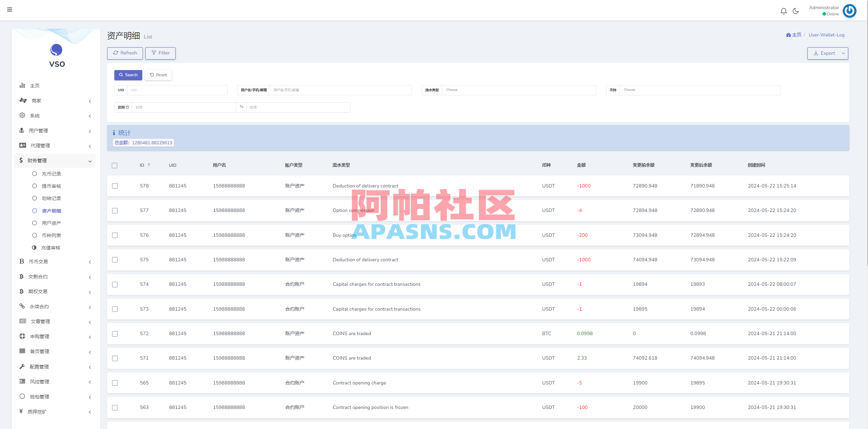The height and width of the screenshot is (429, 868).
Task: Toggle the select-all checkbox in table header
Action: click(x=115, y=165)
